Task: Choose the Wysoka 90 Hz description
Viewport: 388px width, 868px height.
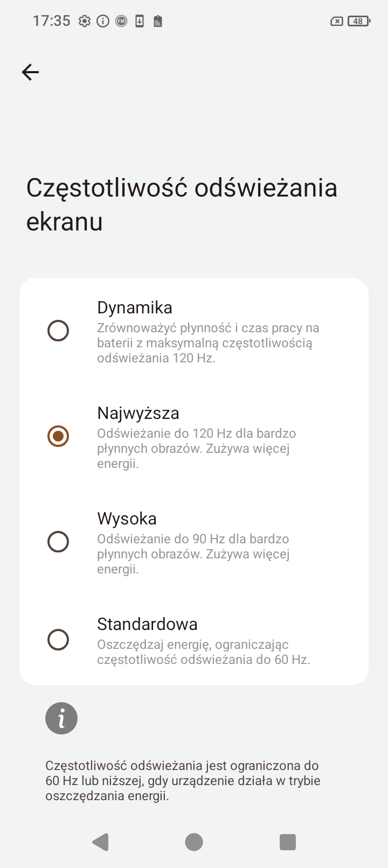Action: (193, 554)
